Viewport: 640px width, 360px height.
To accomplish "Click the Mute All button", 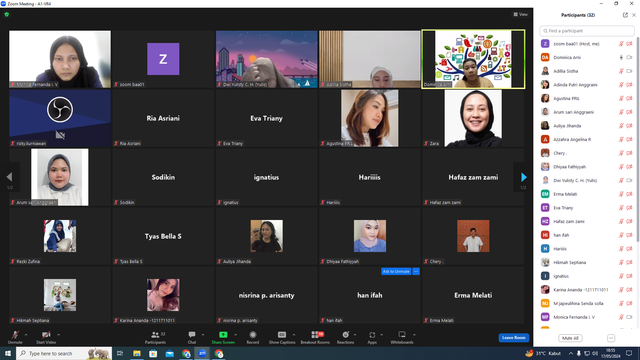I will [x=570, y=338].
